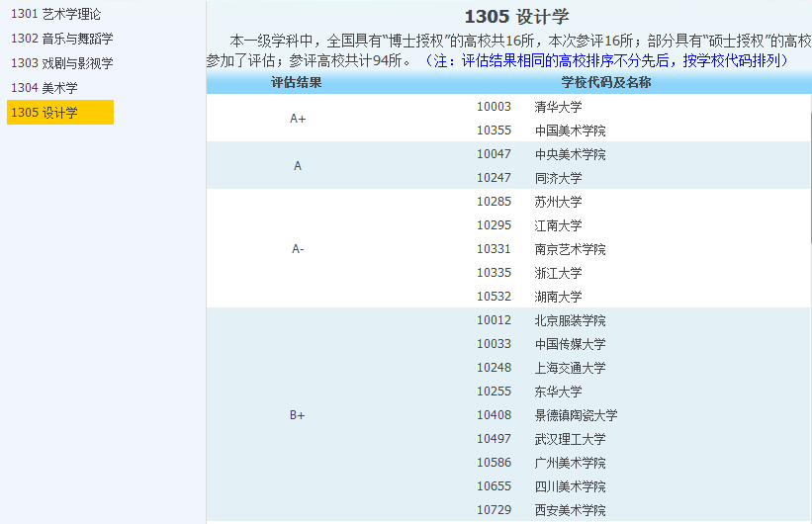The width and height of the screenshot is (812, 524).
Task: Open 1302 音乐与舞蹈学 category
Action: (62, 39)
